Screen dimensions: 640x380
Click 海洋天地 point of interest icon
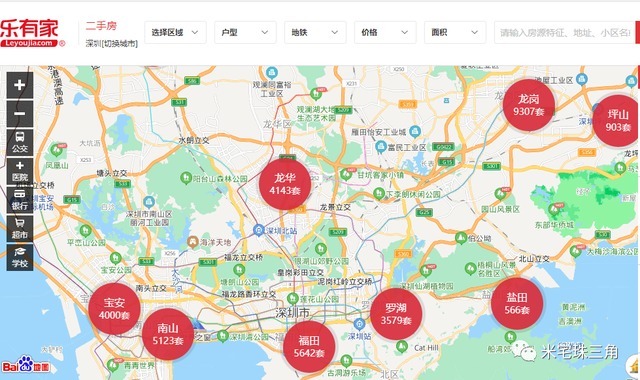[192, 242]
